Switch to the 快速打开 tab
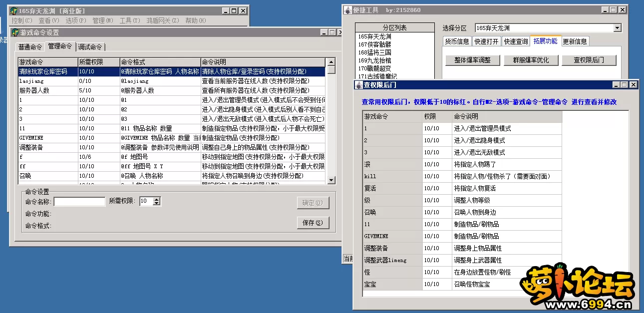Viewport: 644px width, 313px height. [x=486, y=41]
